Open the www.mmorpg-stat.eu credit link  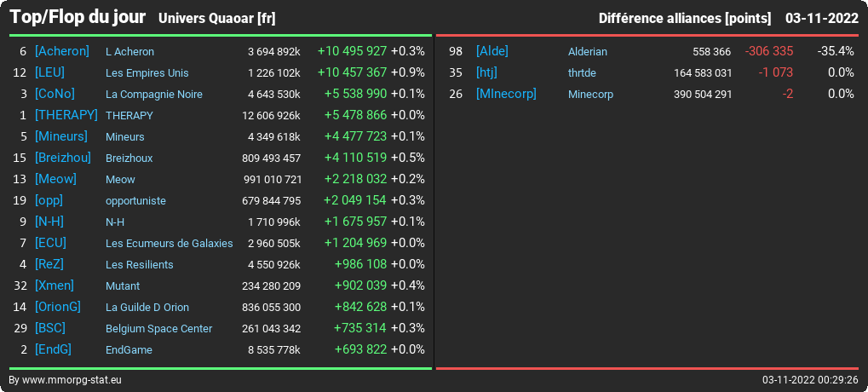(x=72, y=380)
